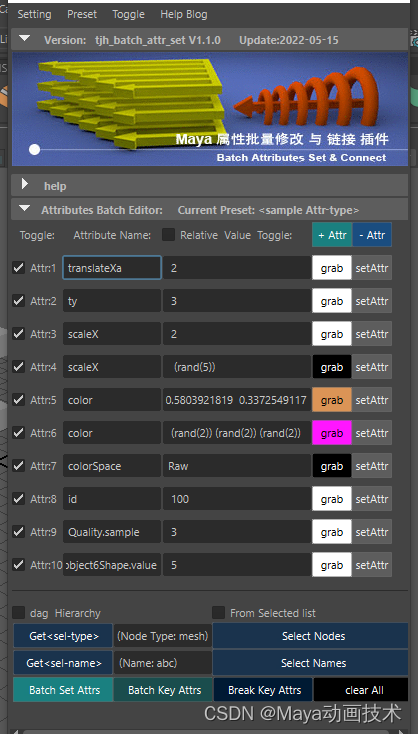418x734 pixels.
Task: Click the Get<sel-name> button
Action: click(63, 663)
